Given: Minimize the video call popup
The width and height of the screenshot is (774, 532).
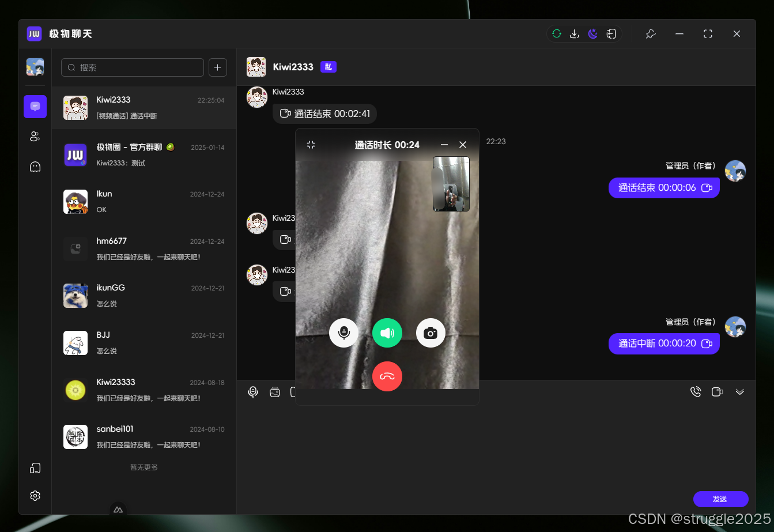Looking at the screenshot, I should [444, 145].
